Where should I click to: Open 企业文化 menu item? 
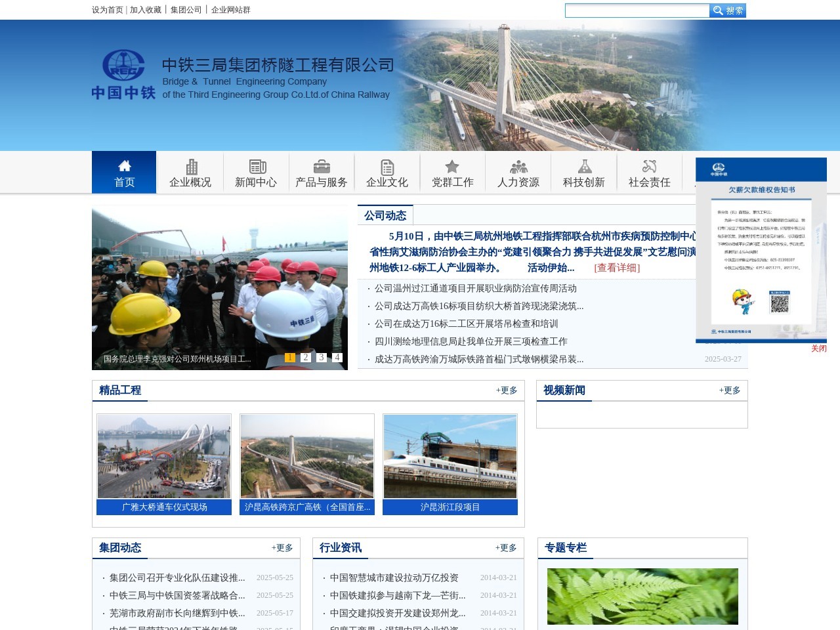pos(387,182)
